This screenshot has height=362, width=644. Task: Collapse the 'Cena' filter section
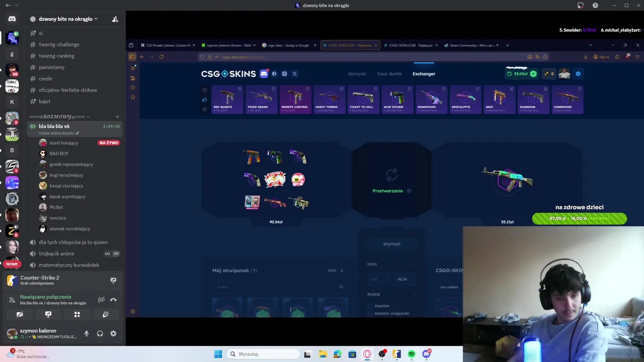tap(415, 264)
